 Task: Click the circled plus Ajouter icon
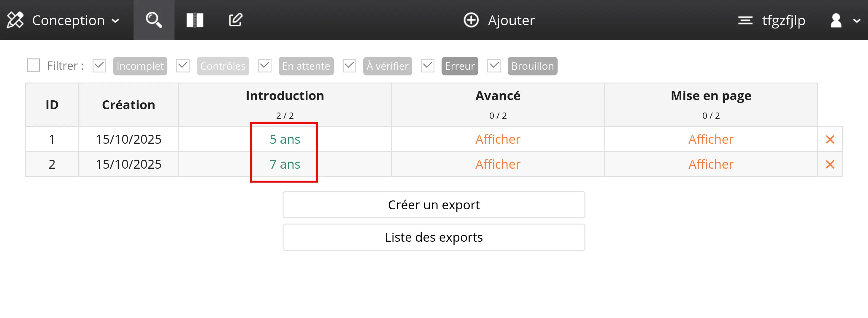click(x=471, y=20)
